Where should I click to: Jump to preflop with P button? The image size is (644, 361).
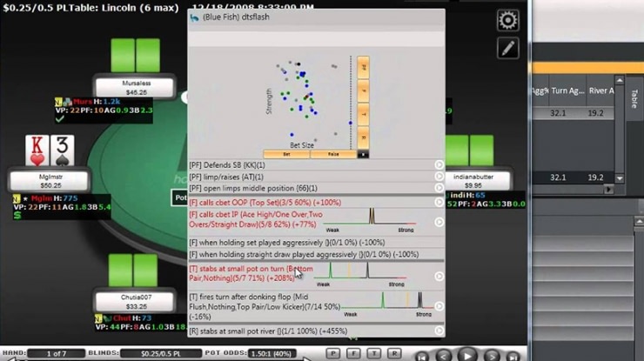(332, 354)
